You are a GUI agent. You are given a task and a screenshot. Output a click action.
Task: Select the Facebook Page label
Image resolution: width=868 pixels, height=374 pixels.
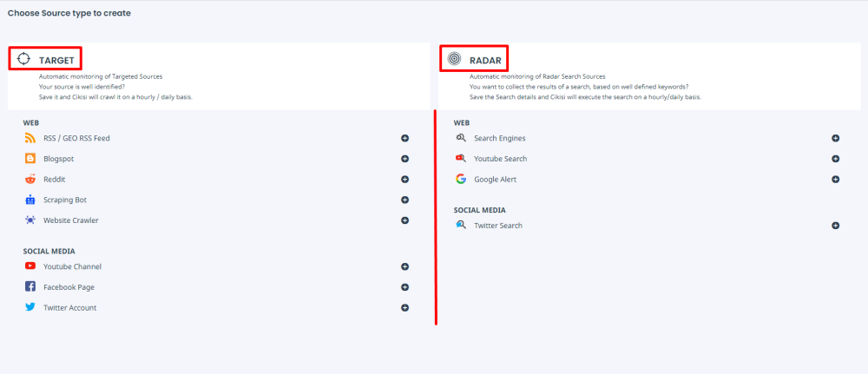[69, 287]
